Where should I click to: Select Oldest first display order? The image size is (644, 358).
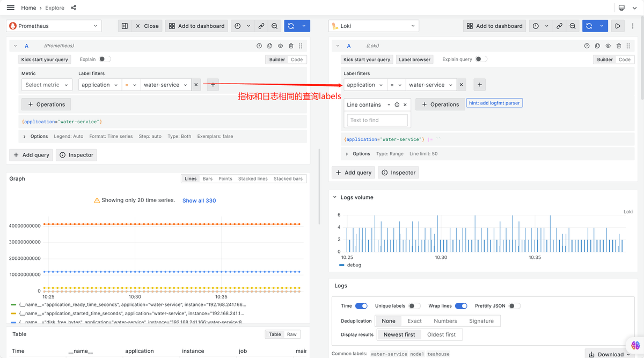click(x=441, y=334)
